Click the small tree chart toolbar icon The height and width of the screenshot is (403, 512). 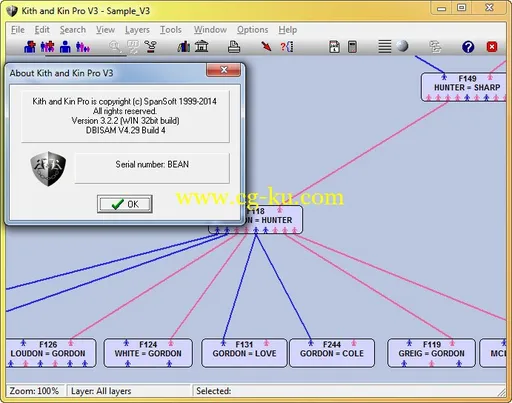tap(151, 47)
